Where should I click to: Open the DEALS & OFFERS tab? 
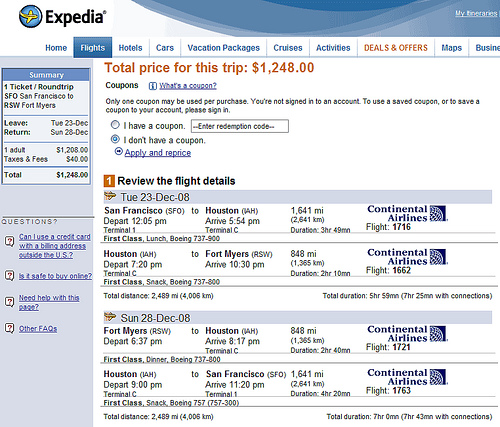tap(396, 48)
